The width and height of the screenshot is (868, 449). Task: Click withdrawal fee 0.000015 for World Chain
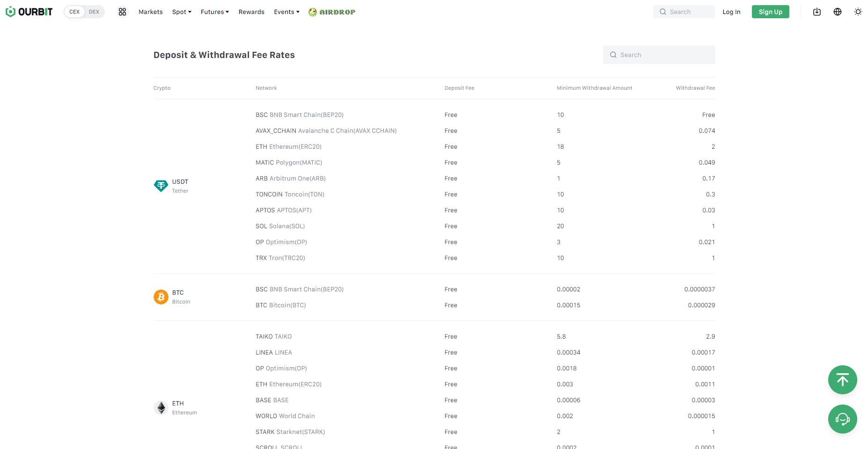coord(701,416)
